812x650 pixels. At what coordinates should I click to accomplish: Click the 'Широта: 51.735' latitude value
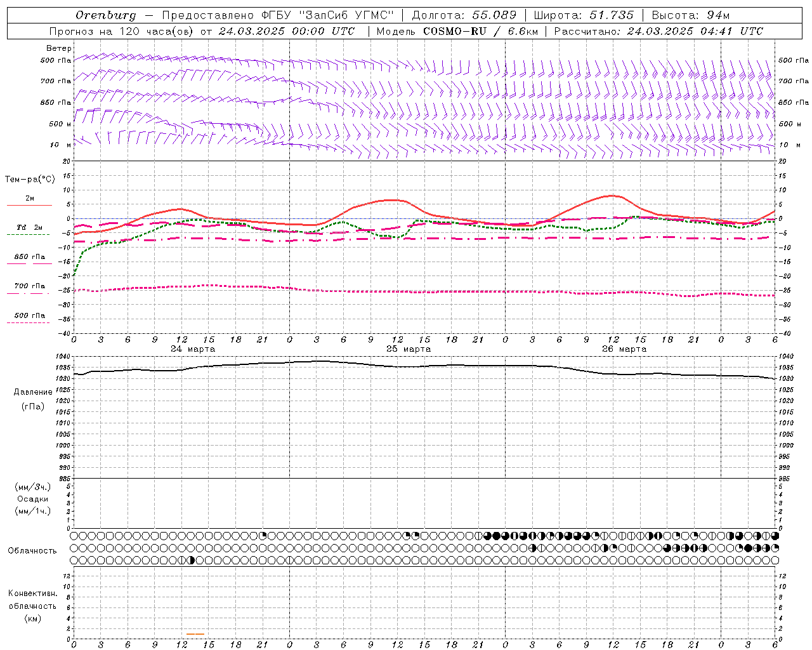coord(584,15)
